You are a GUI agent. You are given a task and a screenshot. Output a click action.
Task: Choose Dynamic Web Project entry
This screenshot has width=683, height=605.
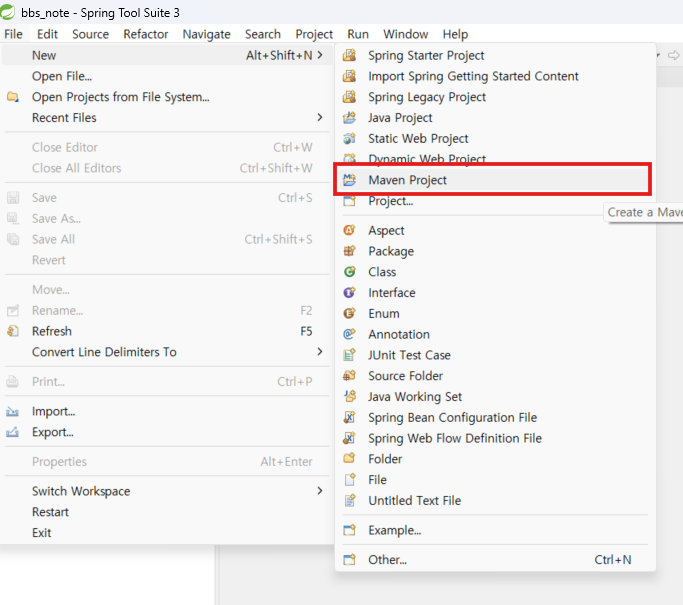click(427, 159)
